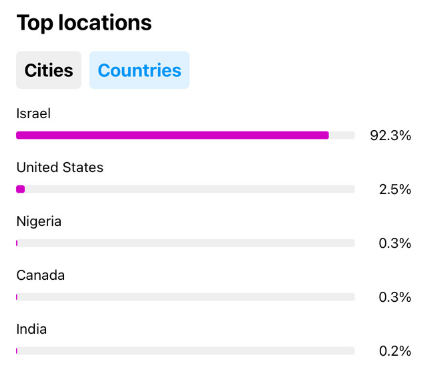Screen dimensions: 428x377
Task: Click the Nigeria percentage bar
Action: point(185,243)
